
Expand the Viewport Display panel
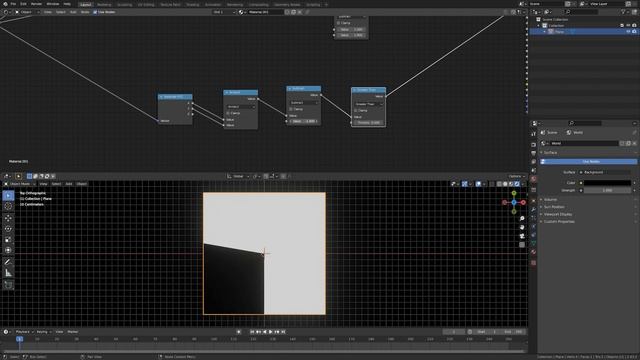[558, 214]
